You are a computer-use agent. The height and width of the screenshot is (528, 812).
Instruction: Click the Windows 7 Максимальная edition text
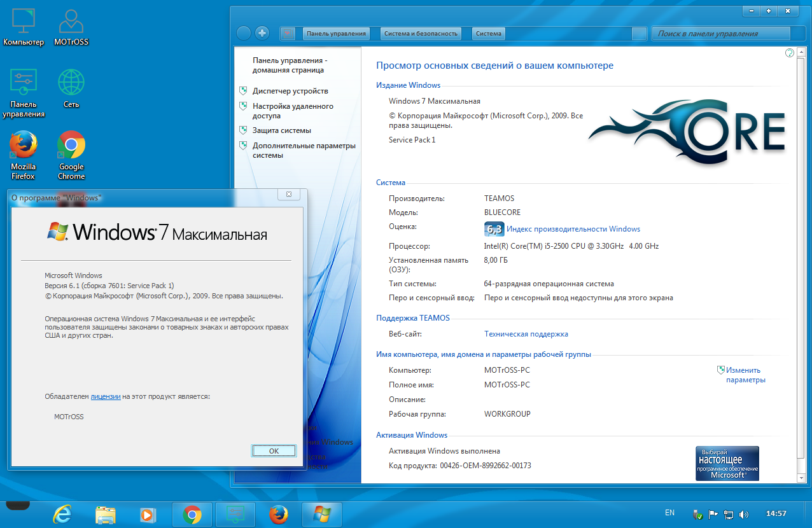(435, 101)
